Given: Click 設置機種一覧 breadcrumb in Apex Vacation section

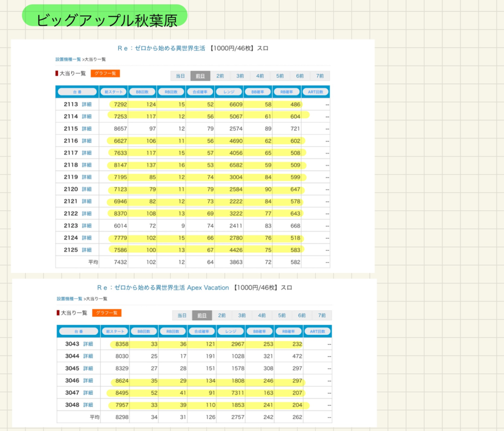Looking at the screenshot, I should tap(69, 298).
